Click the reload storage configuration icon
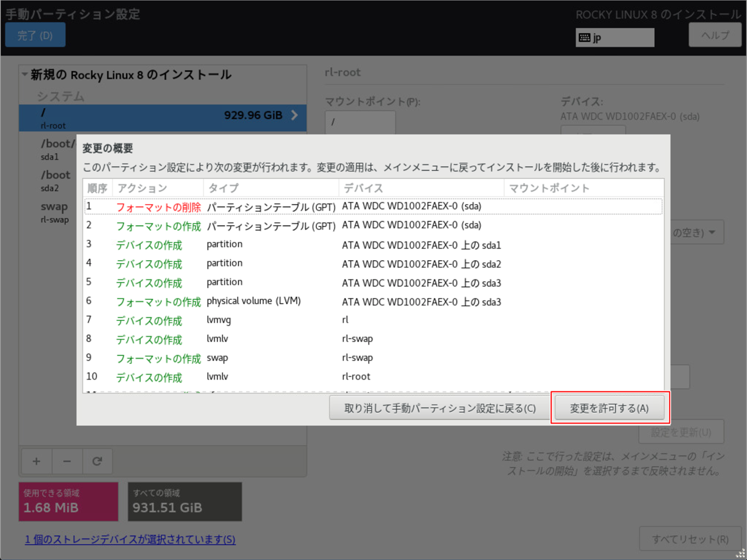 pos(97,461)
